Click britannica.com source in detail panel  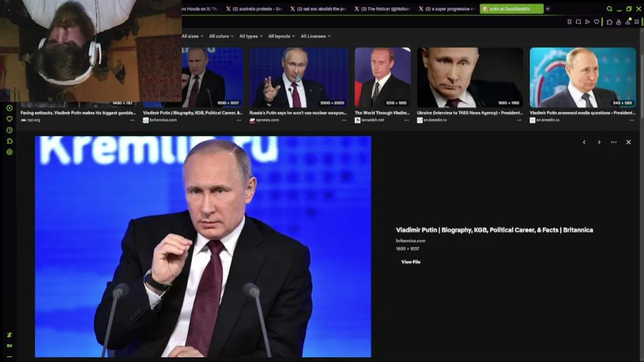411,241
